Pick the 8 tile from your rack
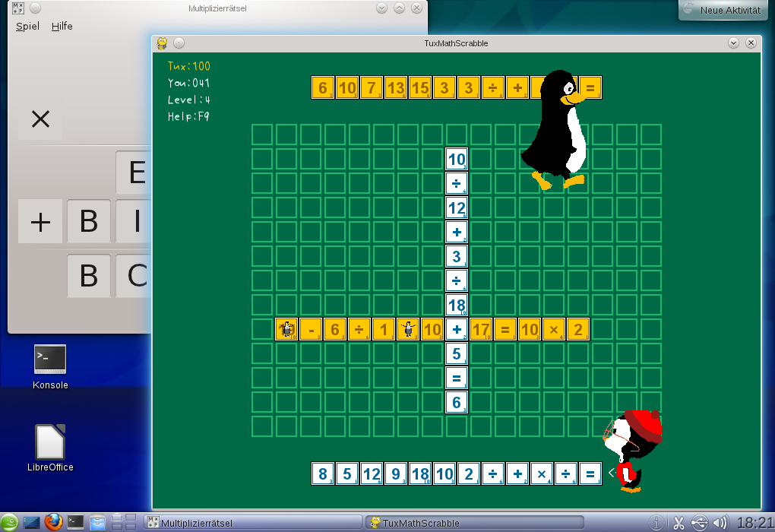The width and height of the screenshot is (775, 532). click(x=323, y=473)
